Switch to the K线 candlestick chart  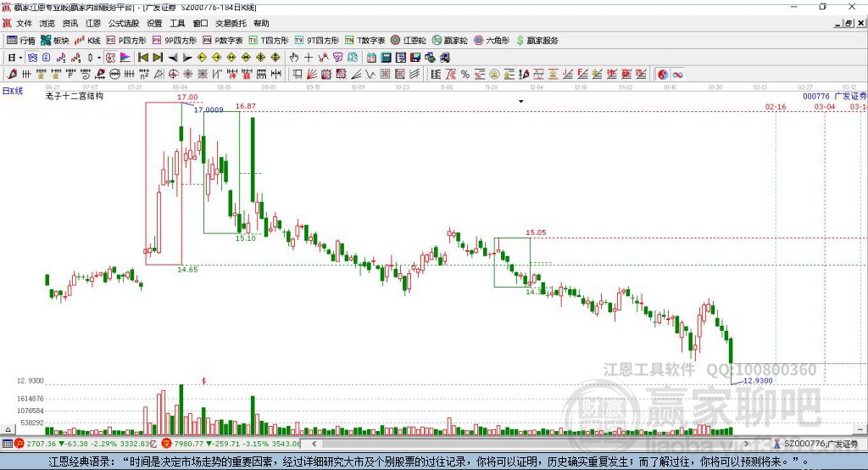87,41
